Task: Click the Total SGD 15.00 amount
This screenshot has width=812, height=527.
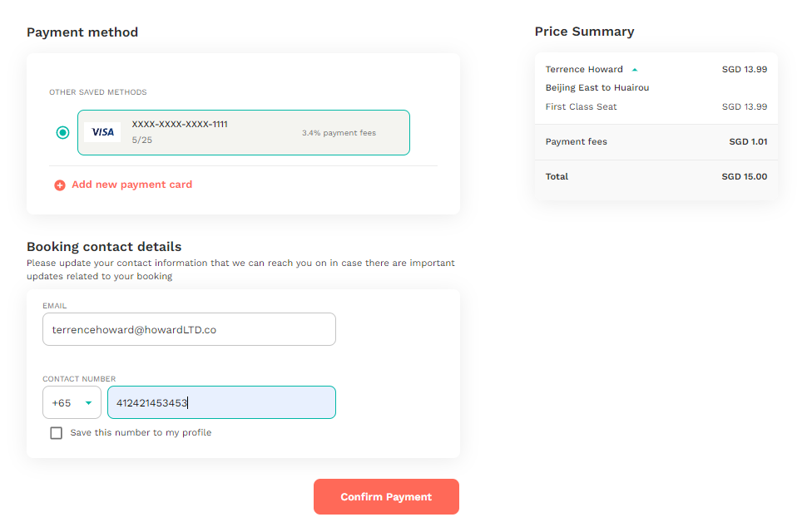Action: pyautogui.click(x=744, y=176)
